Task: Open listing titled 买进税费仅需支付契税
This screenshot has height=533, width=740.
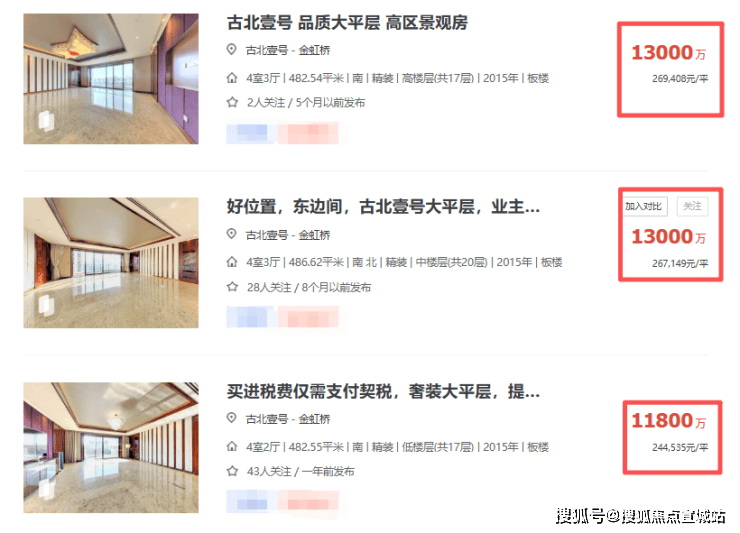Action: [383, 391]
